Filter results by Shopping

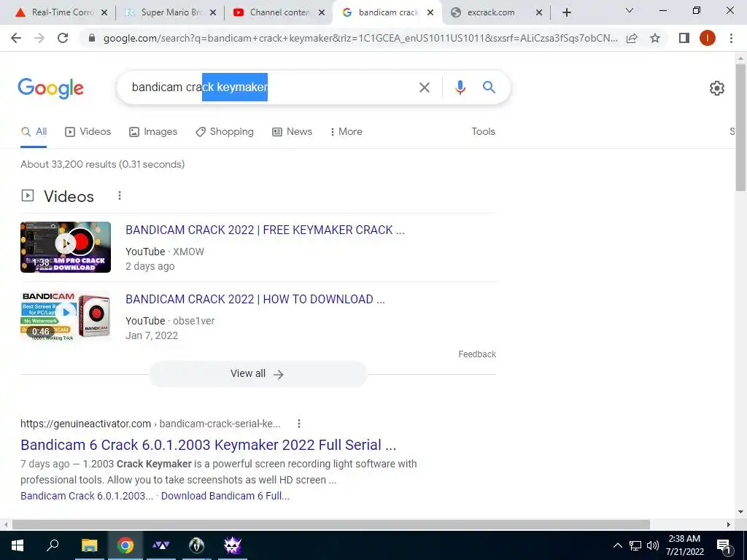tap(225, 131)
